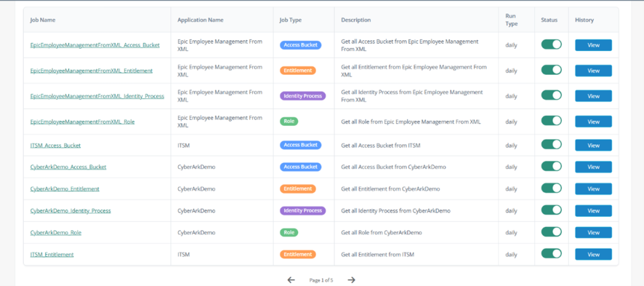The height and width of the screenshot is (286, 644).
Task: Toggle status switch for ITSM_Access_Bucket job
Action: click(551, 144)
